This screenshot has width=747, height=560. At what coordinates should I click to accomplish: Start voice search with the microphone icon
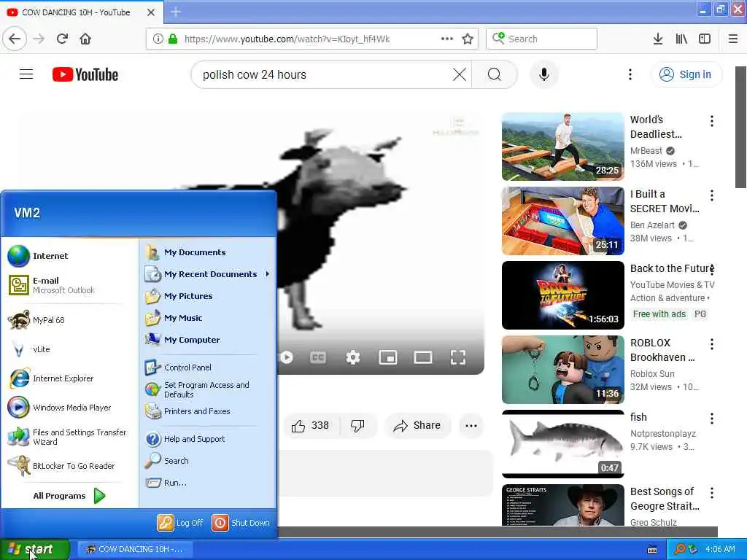pyautogui.click(x=544, y=74)
